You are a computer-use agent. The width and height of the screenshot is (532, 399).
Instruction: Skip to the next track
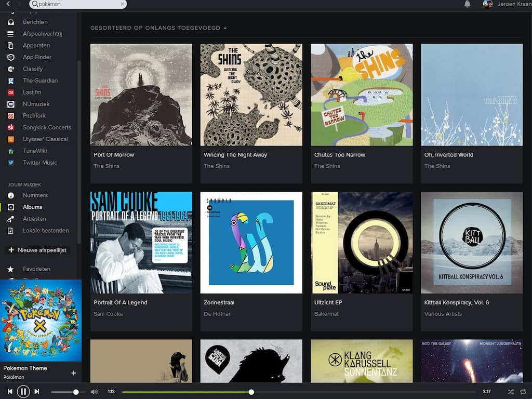pyautogui.click(x=36, y=391)
